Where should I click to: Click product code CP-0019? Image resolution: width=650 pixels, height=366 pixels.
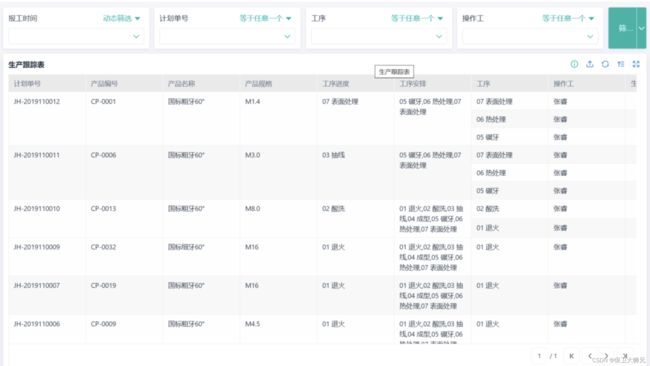pos(103,286)
